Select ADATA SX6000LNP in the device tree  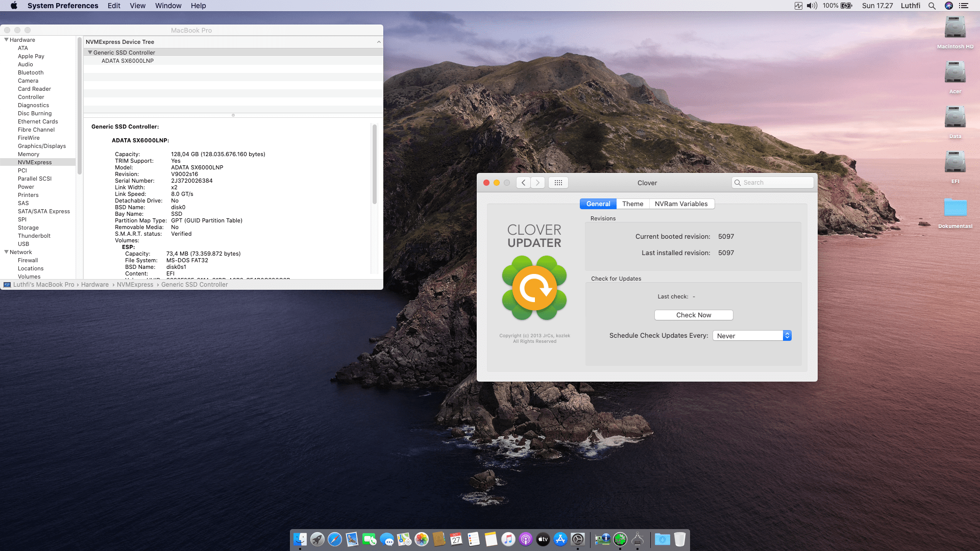coord(128,61)
